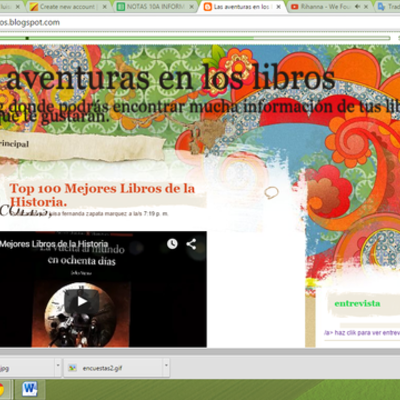400x400 pixels.
Task: Click the blogspot.com address bar
Action: (x=200, y=23)
